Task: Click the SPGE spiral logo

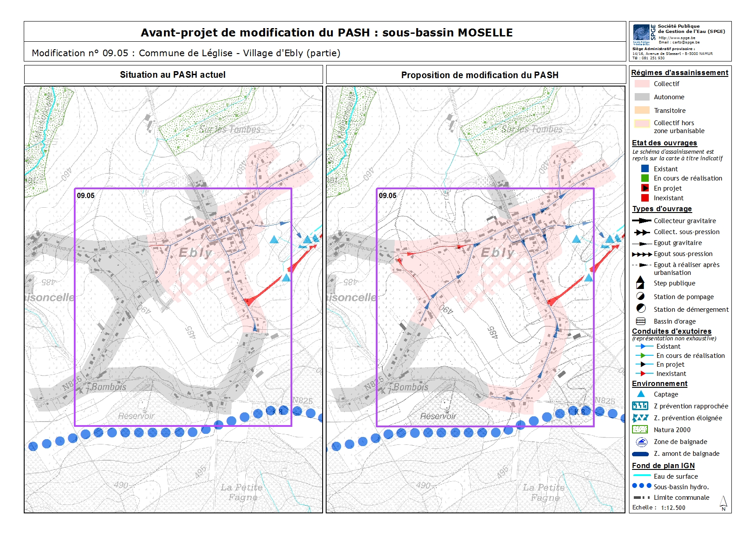Action: (x=641, y=33)
